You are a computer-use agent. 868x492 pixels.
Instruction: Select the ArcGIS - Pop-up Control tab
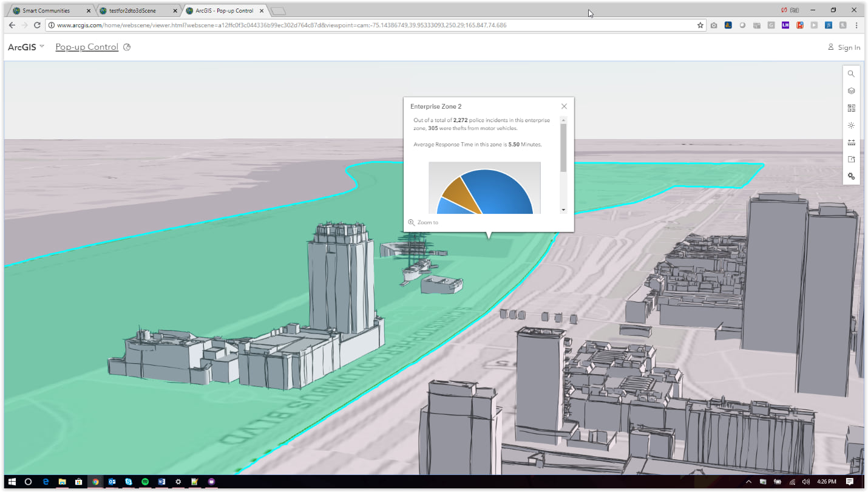coord(224,10)
